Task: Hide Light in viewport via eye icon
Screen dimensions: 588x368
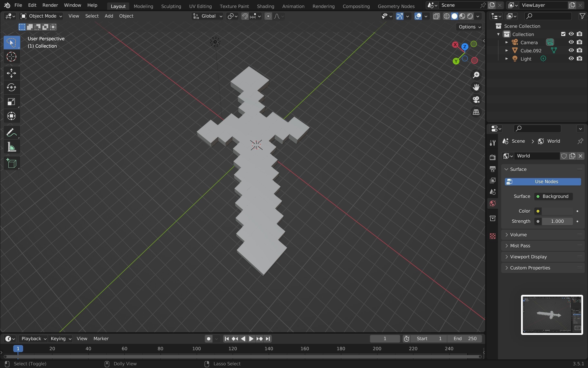Action: tap(571, 59)
